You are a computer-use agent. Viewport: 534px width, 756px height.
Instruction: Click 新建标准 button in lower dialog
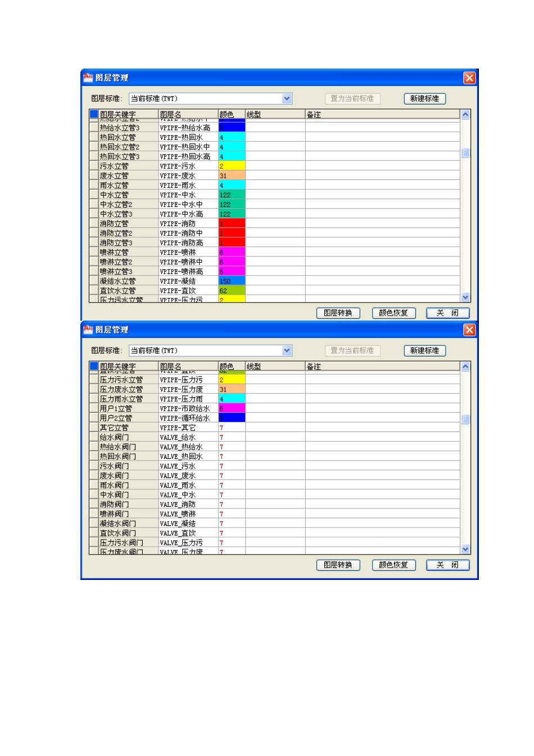coord(424,350)
